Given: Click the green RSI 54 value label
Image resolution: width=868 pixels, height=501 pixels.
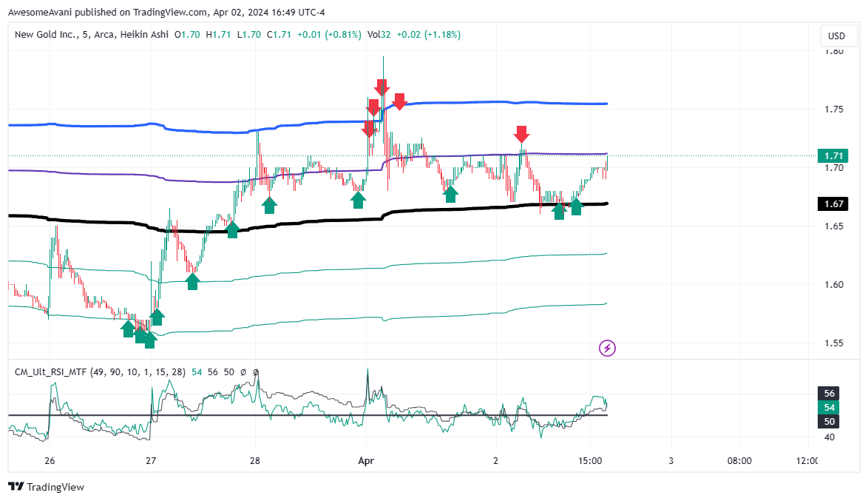Looking at the screenshot, I should click(829, 407).
